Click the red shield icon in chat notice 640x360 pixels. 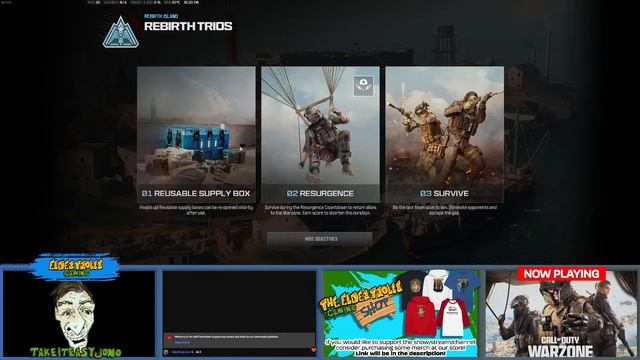click(169, 338)
